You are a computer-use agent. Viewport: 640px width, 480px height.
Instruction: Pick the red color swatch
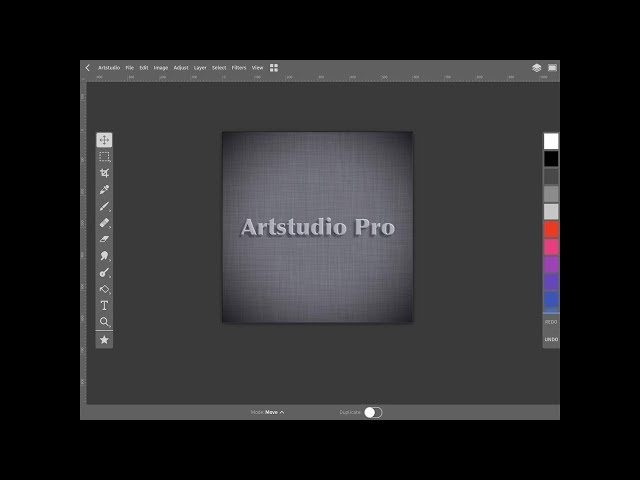[551, 229]
